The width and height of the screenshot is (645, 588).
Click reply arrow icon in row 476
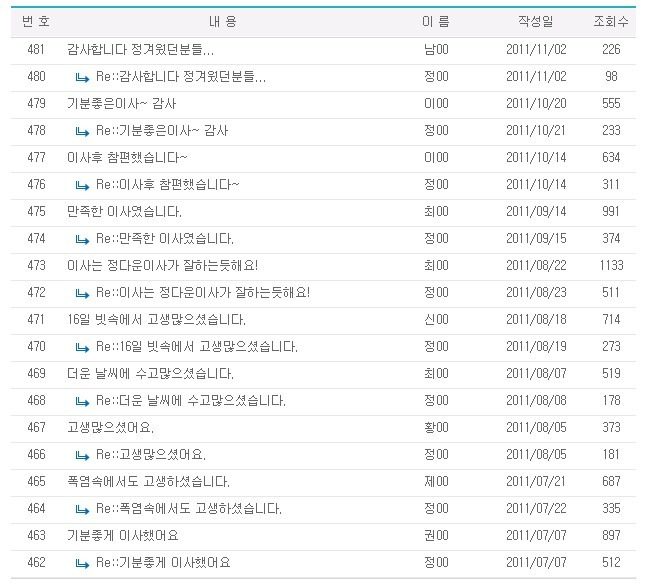click(82, 186)
